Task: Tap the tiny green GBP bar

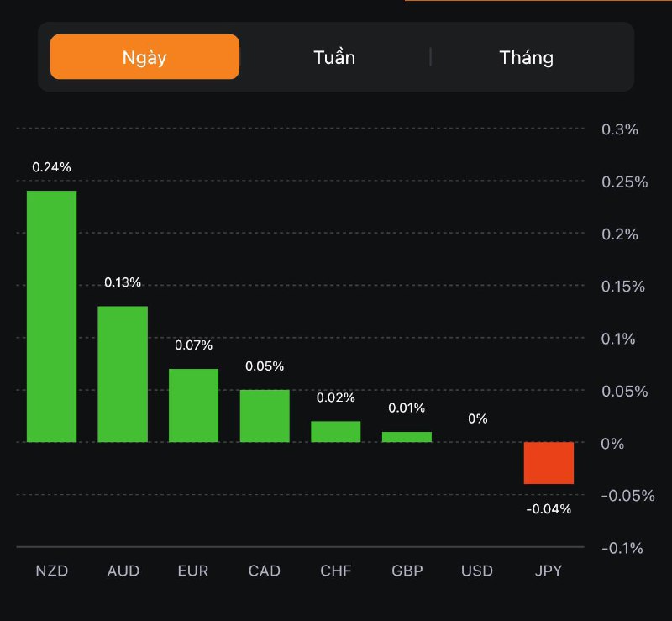Action: coord(407,437)
